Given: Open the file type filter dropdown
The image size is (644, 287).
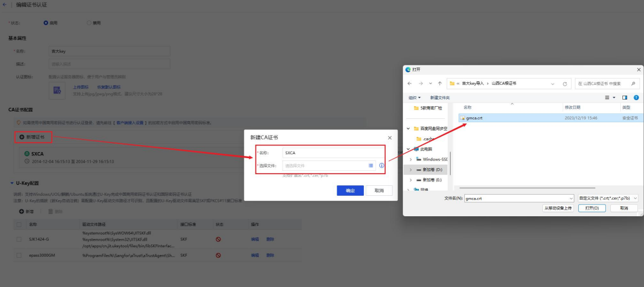Looking at the screenshot, I should (608, 198).
